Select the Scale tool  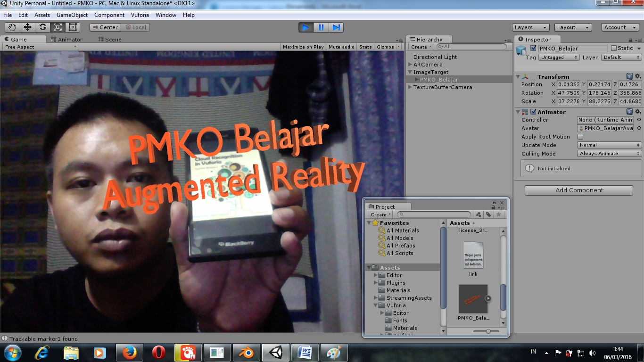coord(58,27)
